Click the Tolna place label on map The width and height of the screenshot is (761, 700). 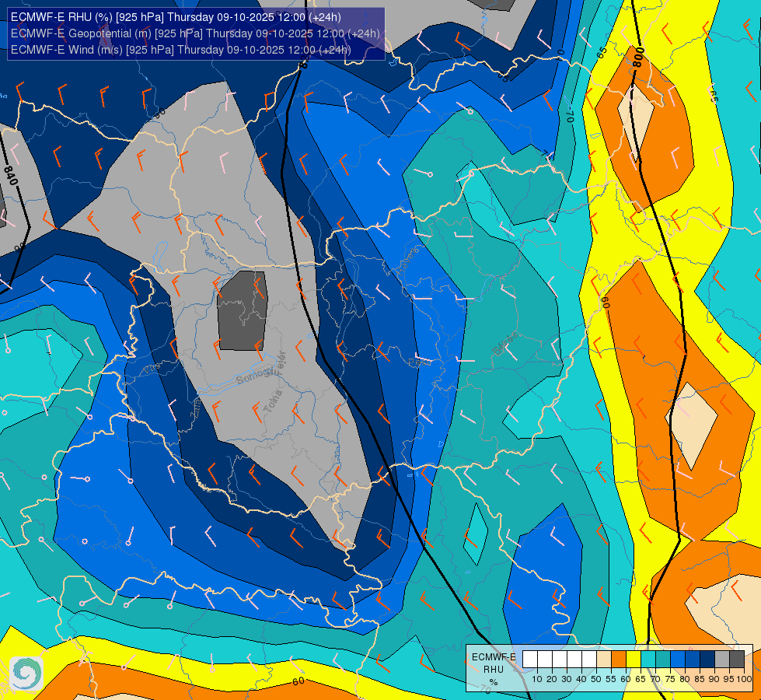pyautogui.click(x=273, y=402)
